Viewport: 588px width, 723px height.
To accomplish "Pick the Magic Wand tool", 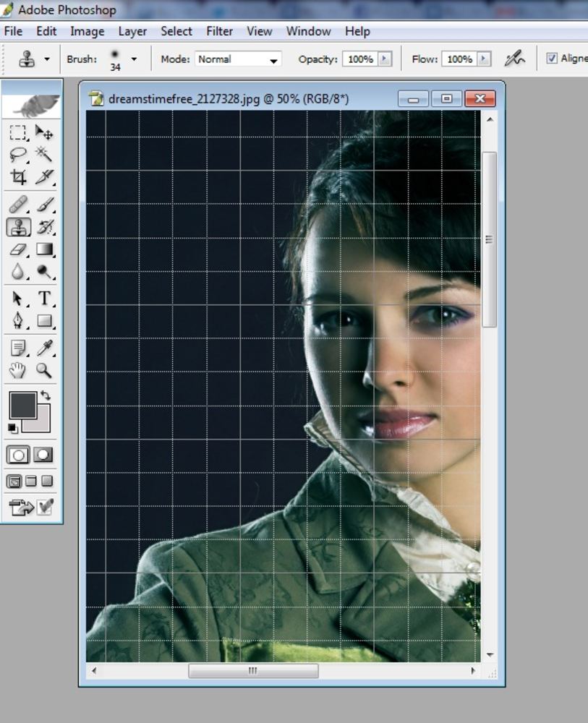I will (44, 155).
